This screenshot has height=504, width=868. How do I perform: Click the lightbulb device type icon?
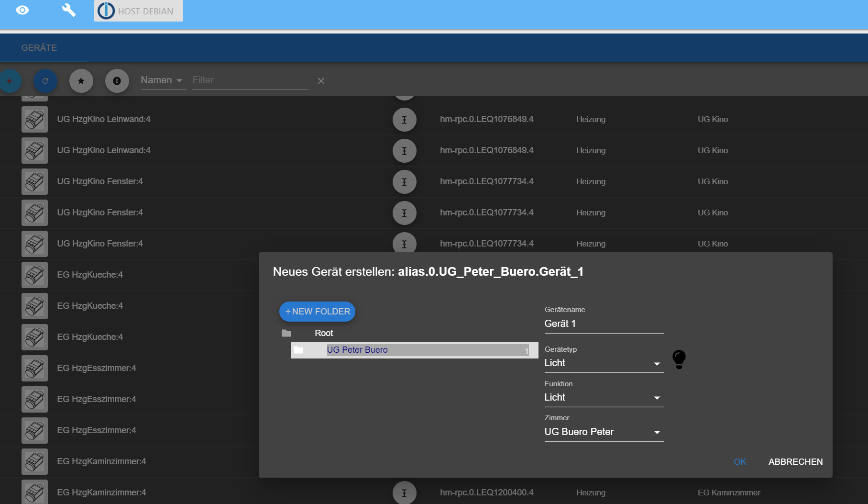pos(679,359)
